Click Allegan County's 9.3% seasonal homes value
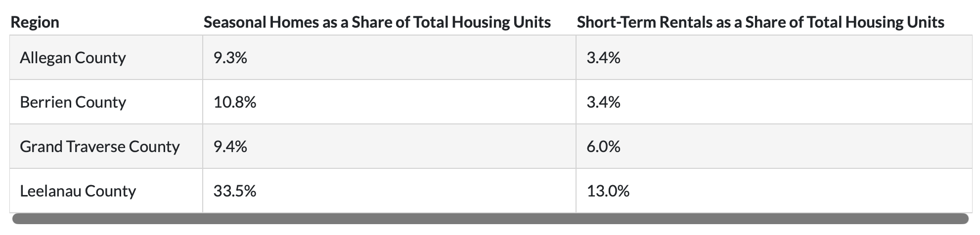 [x=230, y=58]
